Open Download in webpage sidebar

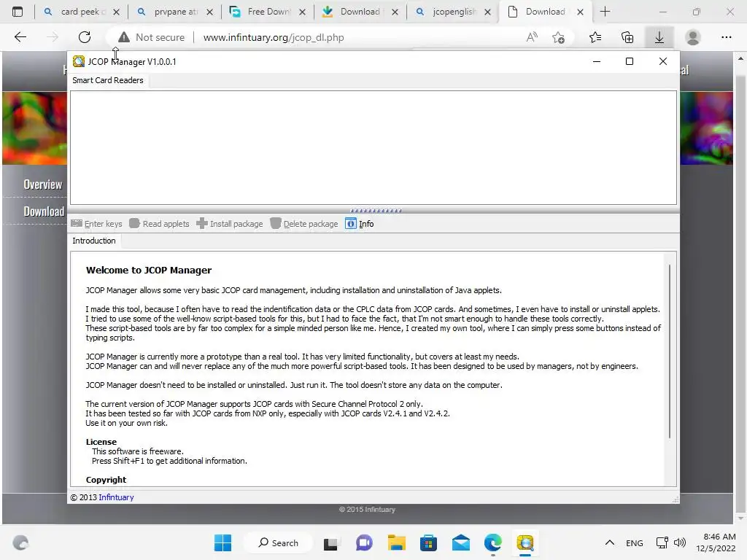[x=44, y=211]
